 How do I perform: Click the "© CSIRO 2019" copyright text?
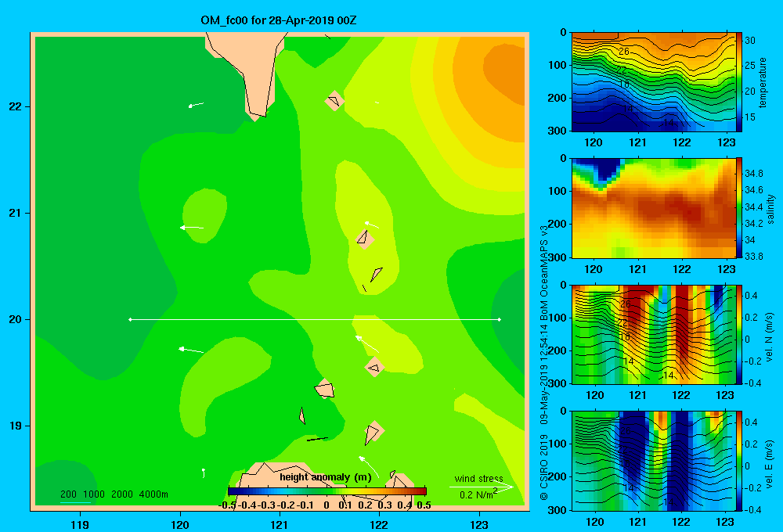tap(544, 466)
